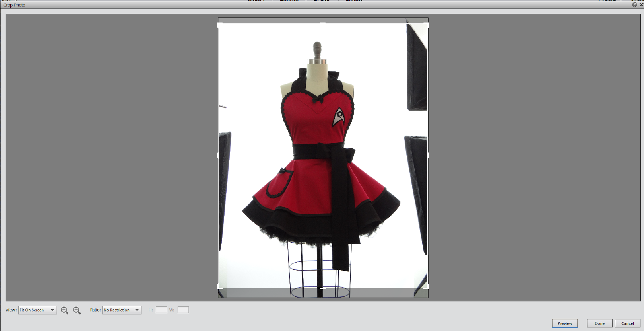This screenshot has height=331, width=644.
Task: Close the Crop Photo dialog
Action: pyautogui.click(x=641, y=5)
